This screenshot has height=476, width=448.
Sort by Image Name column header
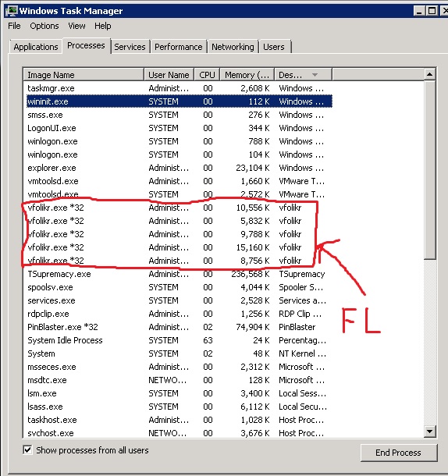click(x=84, y=75)
